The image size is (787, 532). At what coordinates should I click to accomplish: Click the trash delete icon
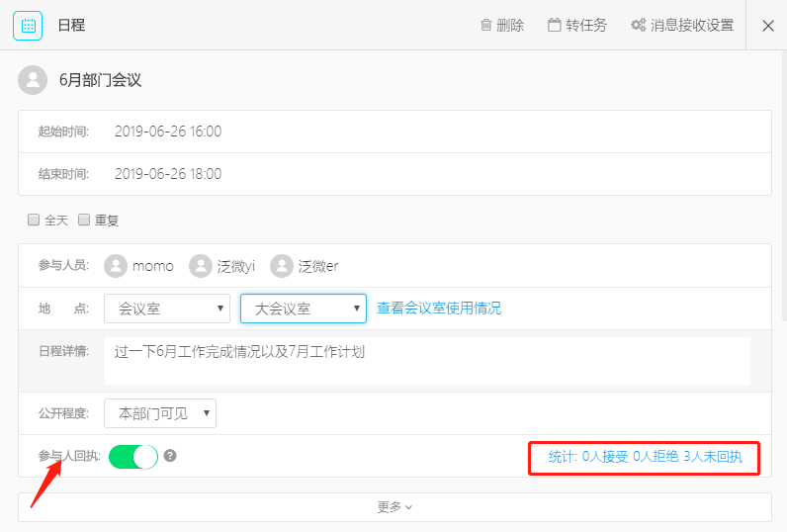click(x=485, y=25)
